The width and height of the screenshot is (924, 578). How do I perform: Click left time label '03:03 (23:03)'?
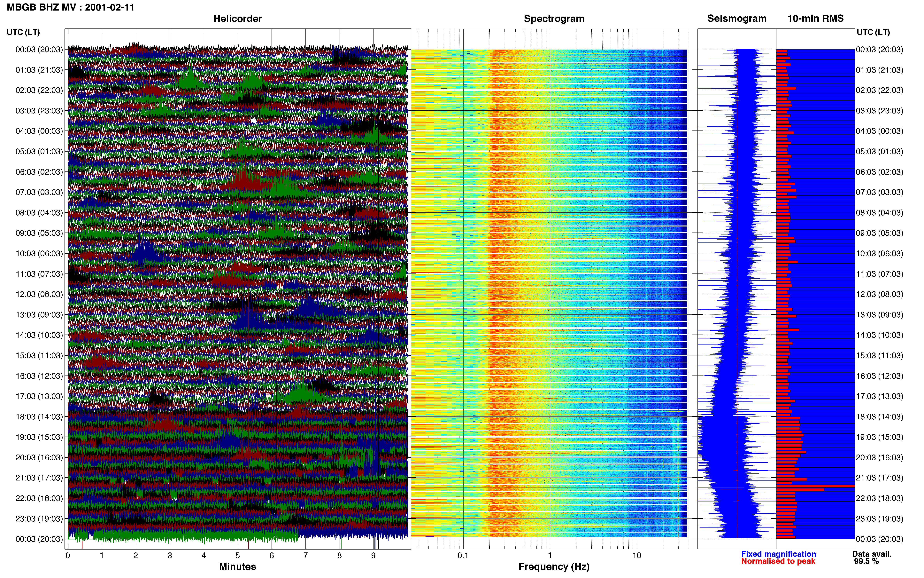[x=39, y=111]
